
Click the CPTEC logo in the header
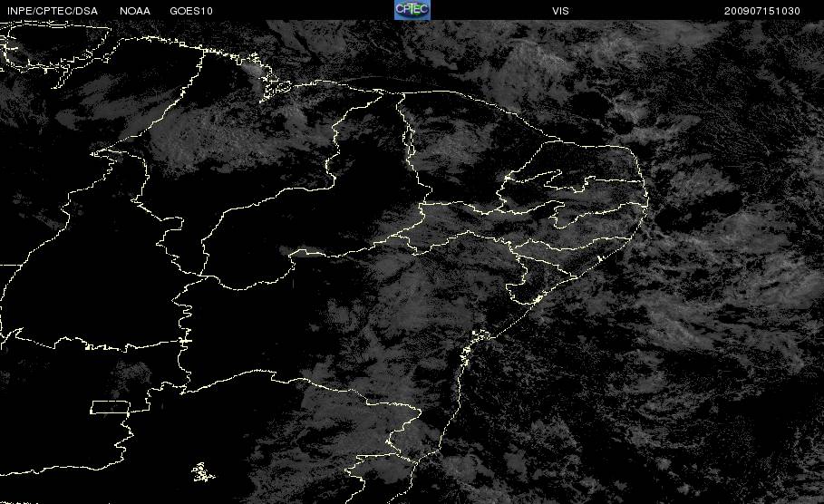tap(412, 10)
